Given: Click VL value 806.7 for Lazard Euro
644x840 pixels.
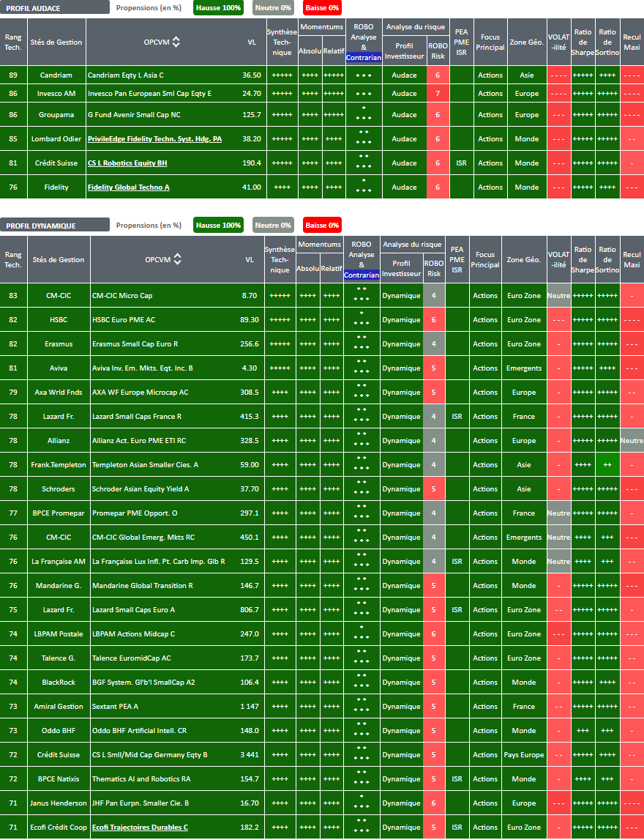Looking at the screenshot, I should (250, 609).
